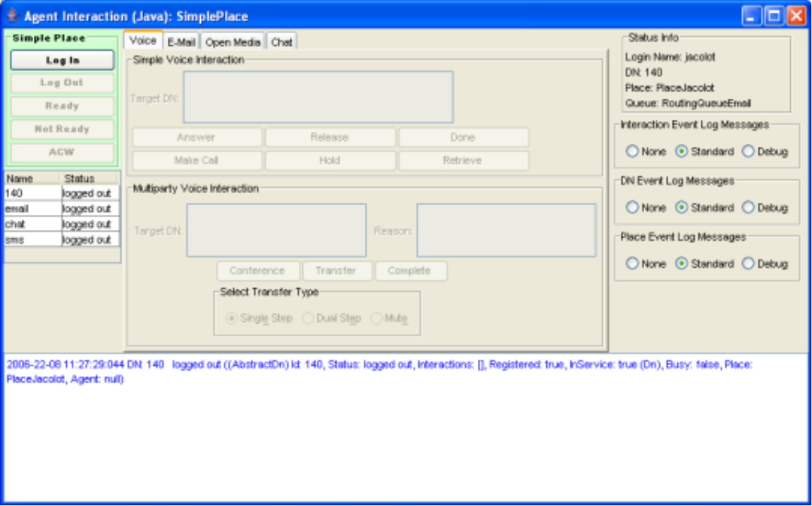Switch to the E-Mail tab
Image resolution: width=812 pixels, height=506 pixels.
pyautogui.click(x=181, y=42)
